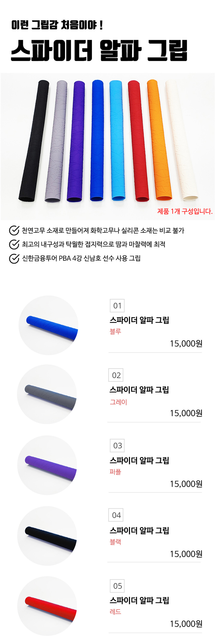
Task: Click the red 제품 1개 구성입니다 notice
Action: 185,211
